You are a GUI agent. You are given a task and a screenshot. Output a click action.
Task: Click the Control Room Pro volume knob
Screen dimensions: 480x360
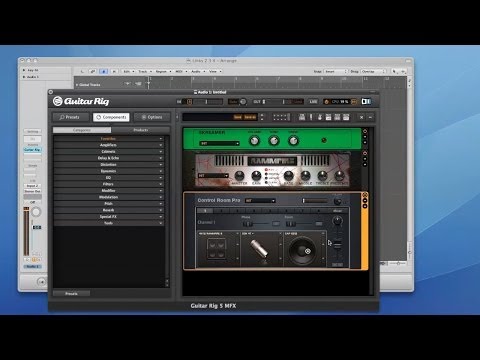[x=338, y=201]
